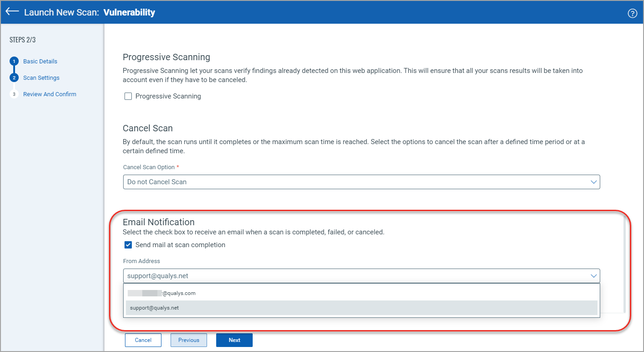Click the back arrow in the header
Viewport: 644px width, 352px height.
(x=12, y=12)
